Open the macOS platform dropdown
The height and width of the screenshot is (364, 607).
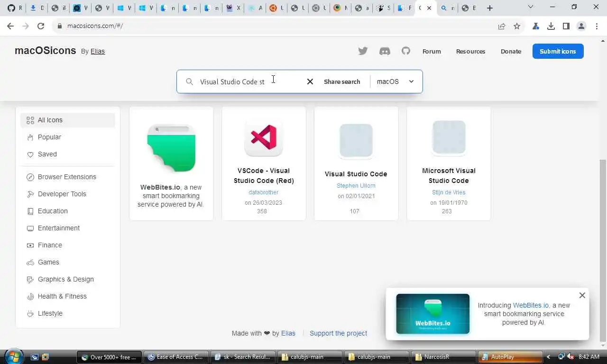pos(395,82)
